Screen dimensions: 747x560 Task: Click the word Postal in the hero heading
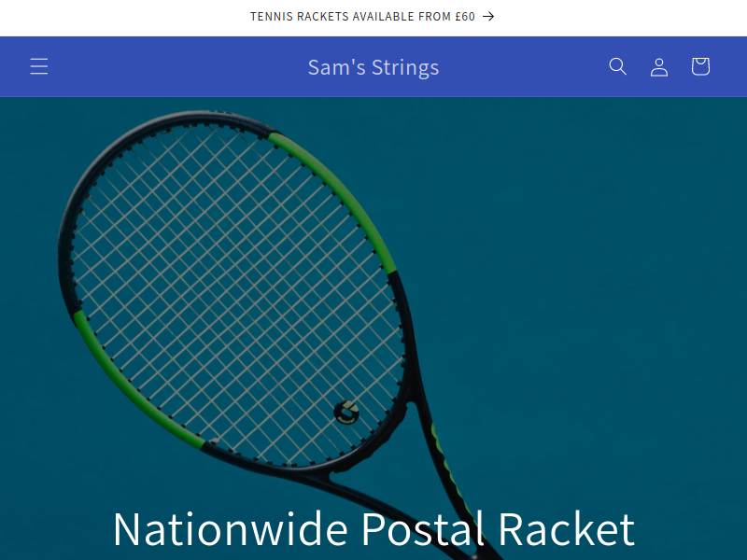(x=423, y=528)
